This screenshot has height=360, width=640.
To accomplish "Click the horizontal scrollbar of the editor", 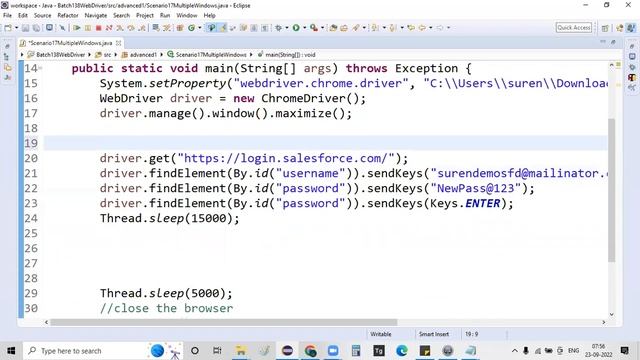I will click(x=223, y=322).
